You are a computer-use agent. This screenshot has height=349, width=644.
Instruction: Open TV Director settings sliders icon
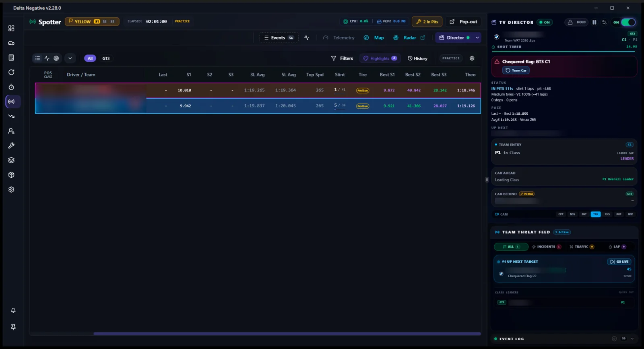(604, 22)
